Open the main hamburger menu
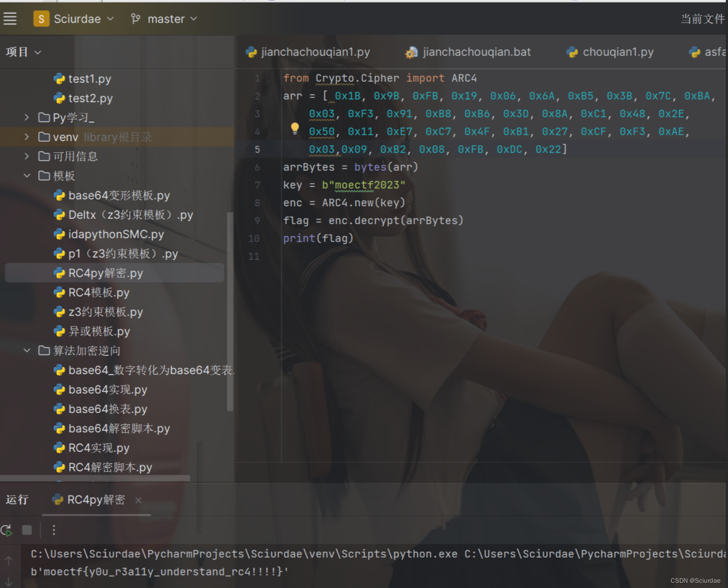This screenshot has width=728, height=588. pos(9,18)
